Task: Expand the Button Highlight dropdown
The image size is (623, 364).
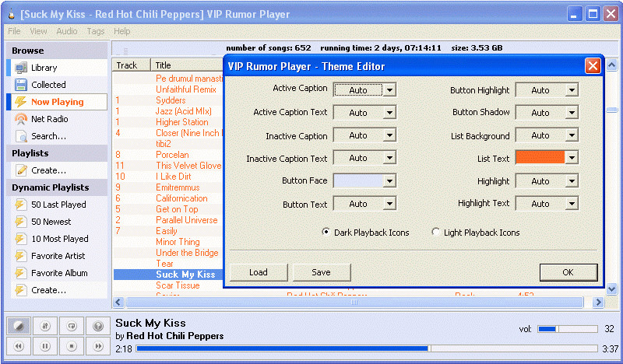Action: click(572, 90)
